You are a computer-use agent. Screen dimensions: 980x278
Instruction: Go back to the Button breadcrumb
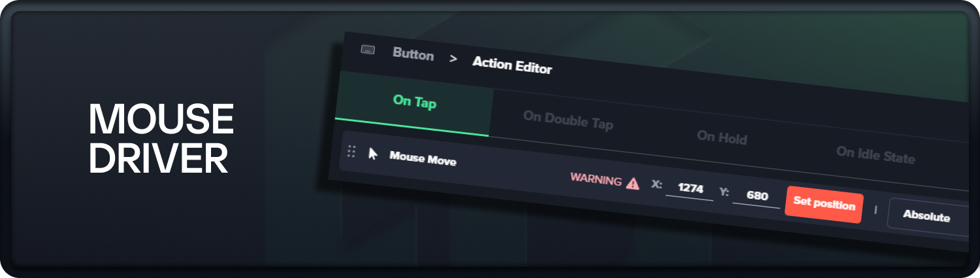click(x=414, y=54)
